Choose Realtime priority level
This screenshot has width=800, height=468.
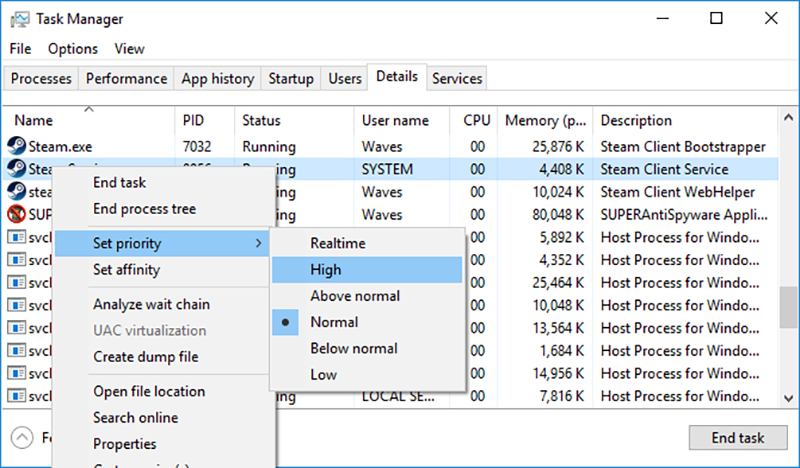click(x=338, y=243)
